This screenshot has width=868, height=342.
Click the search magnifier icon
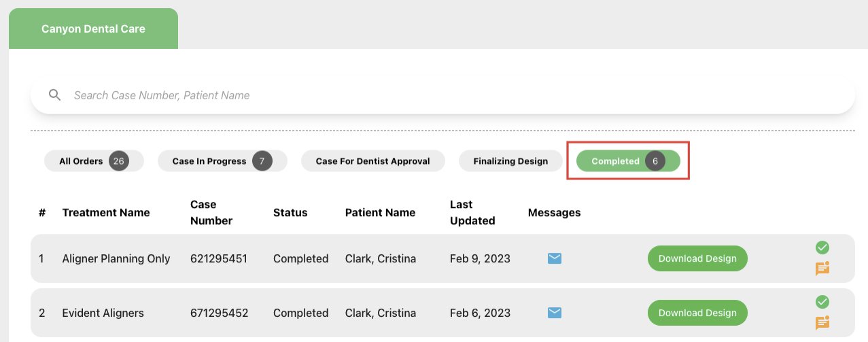pos(55,95)
